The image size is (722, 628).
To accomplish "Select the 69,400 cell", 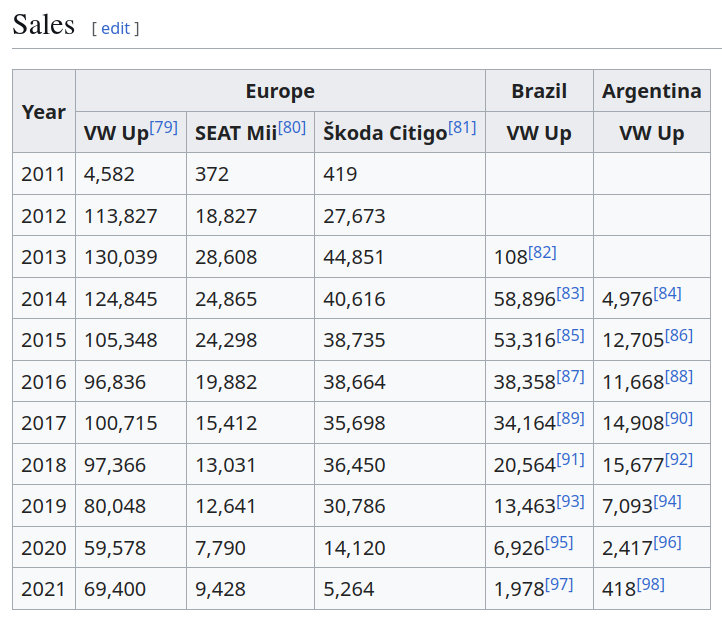I will [131, 588].
